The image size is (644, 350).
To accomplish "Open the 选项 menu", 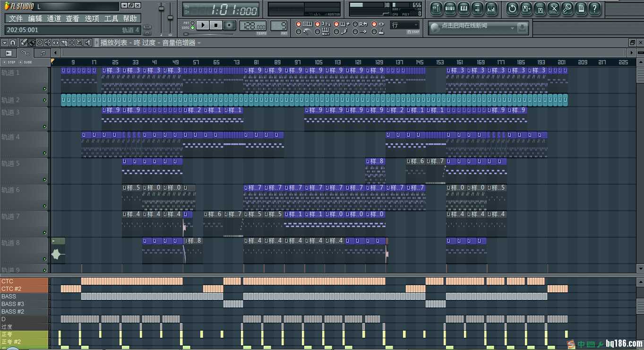I will [92, 18].
